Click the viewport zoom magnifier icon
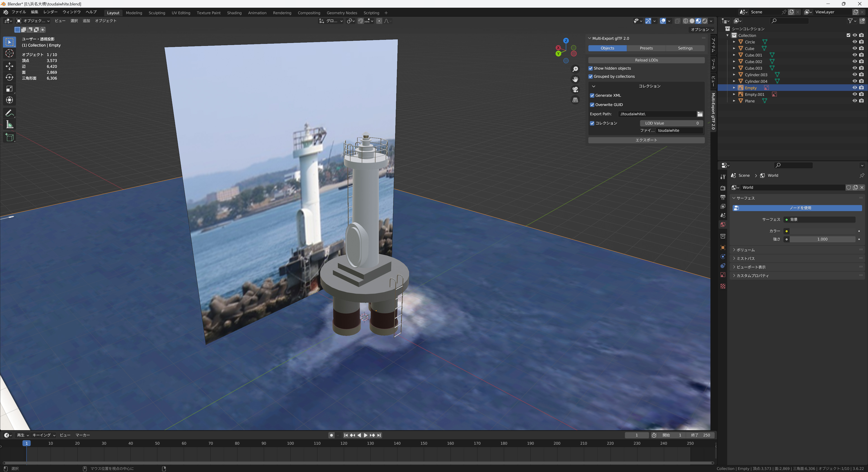 (x=575, y=69)
